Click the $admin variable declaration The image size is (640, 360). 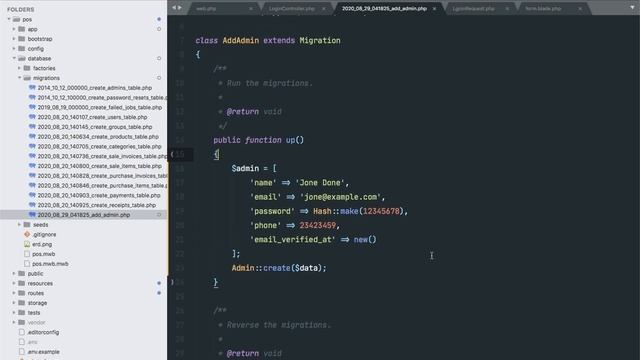[245, 168]
